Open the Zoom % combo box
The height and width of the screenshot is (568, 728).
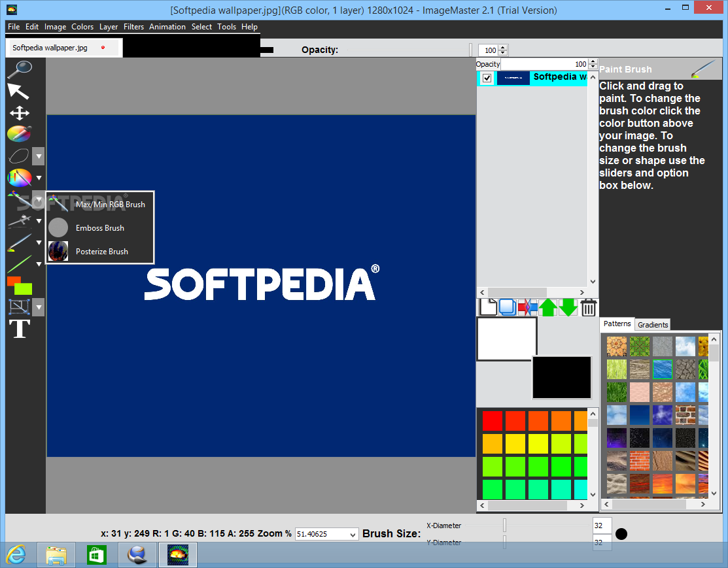(327, 534)
